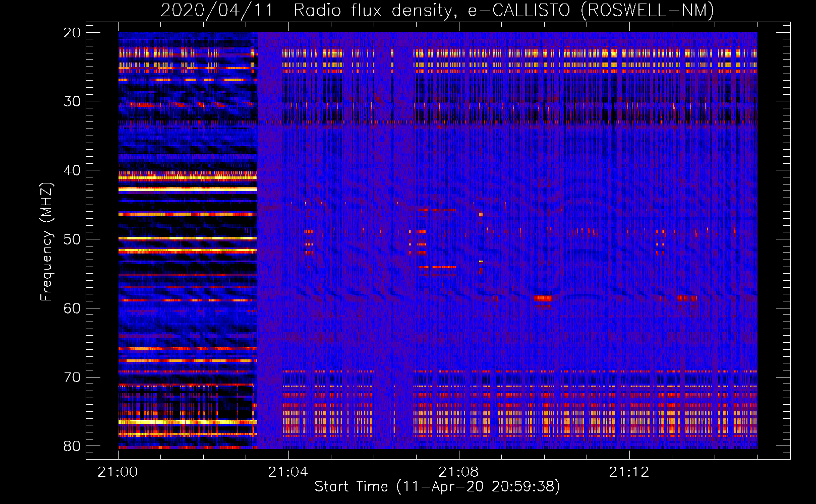
Task: Click the '21:04' time tick label
Action: coord(287,472)
